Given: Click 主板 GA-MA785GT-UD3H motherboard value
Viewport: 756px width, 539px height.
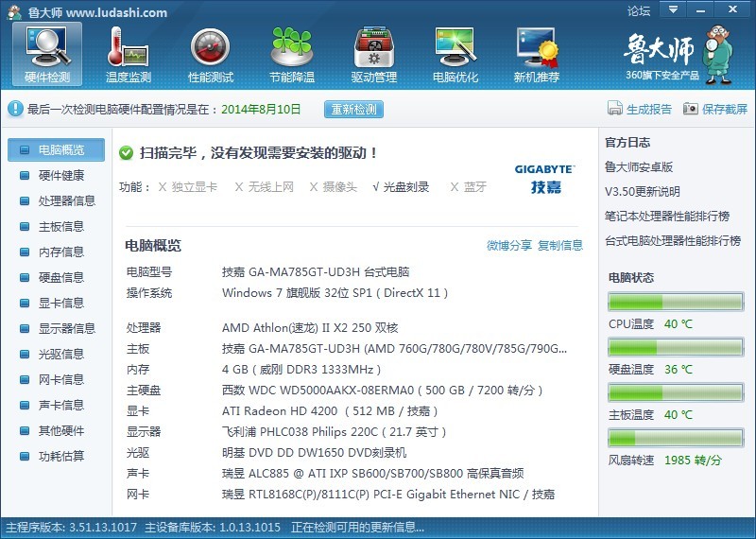Looking at the screenshot, I should 394,349.
